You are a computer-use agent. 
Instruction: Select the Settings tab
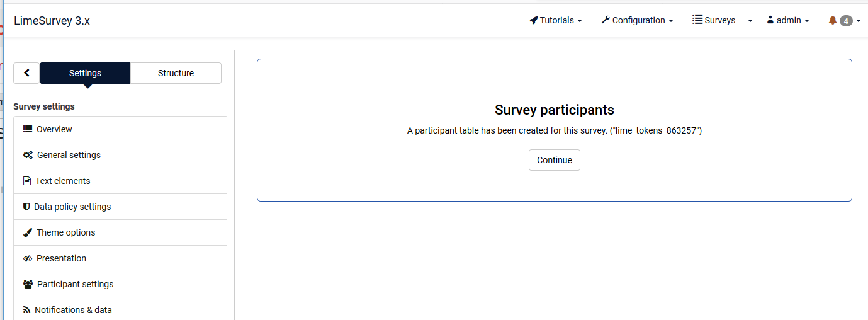coord(85,73)
